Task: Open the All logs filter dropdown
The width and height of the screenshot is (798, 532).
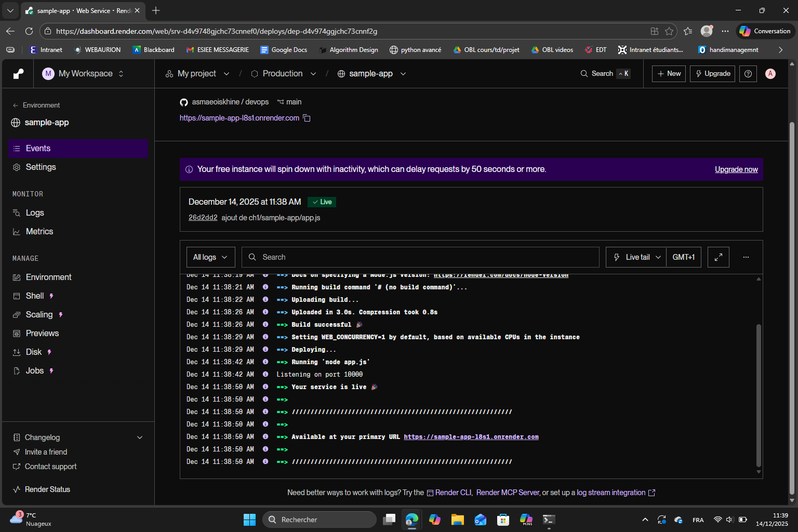Action: click(x=210, y=257)
